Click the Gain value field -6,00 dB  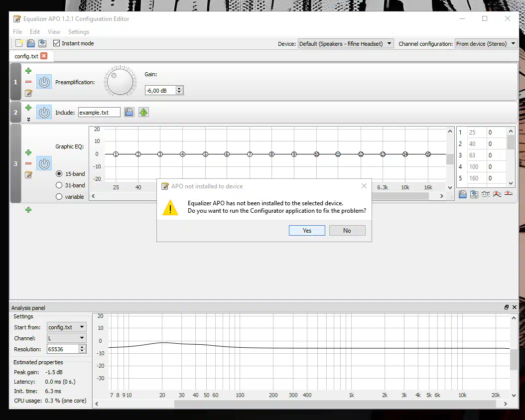click(x=160, y=91)
